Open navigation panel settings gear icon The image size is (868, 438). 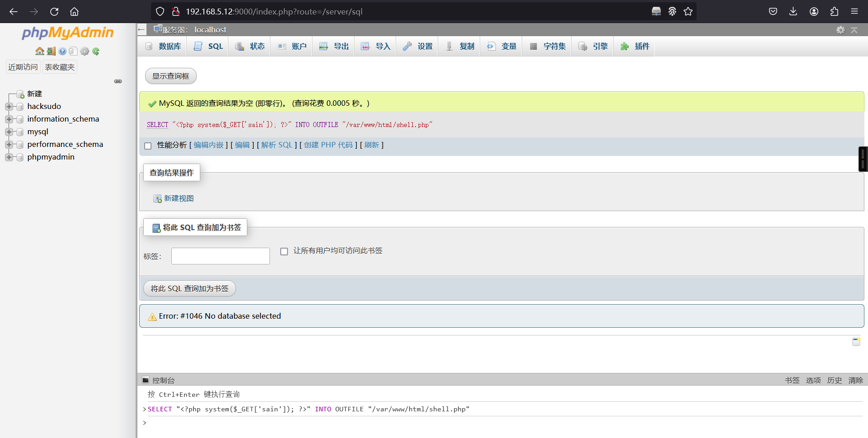pos(85,52)
